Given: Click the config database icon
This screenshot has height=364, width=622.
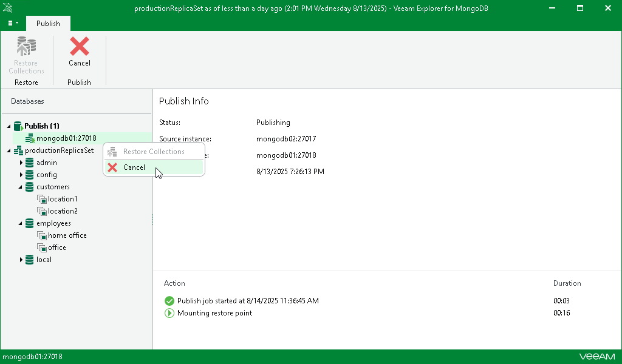Looking at the screenshot, I should pos(29,175).
